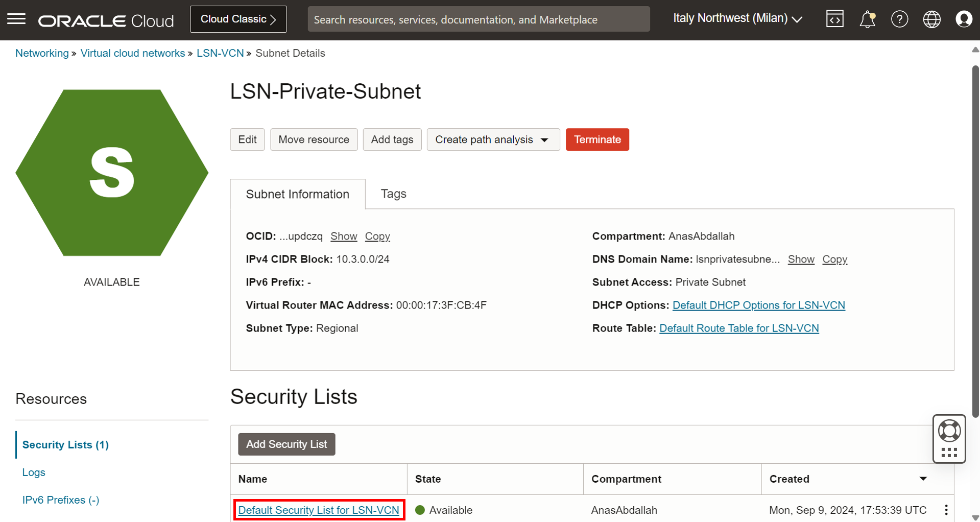980x522 pixels.
Task: Switch to the Tags tab
Action: click(x=393, y=194)
